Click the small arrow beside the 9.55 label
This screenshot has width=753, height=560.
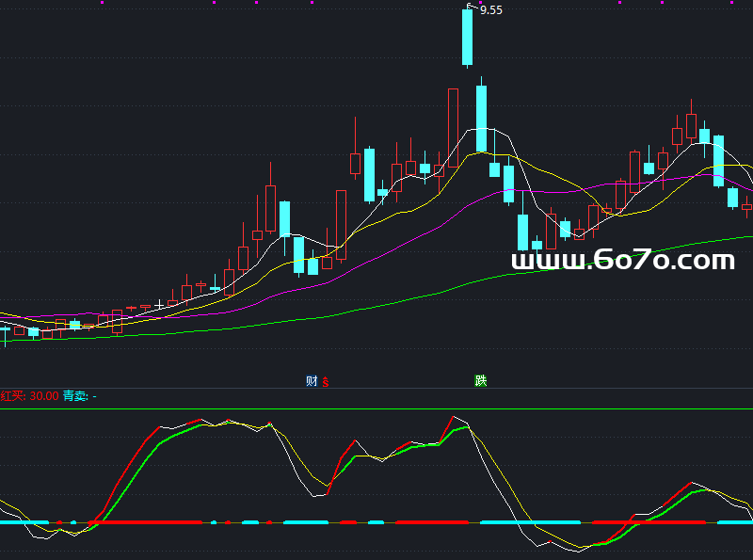[x=471, y=7]
